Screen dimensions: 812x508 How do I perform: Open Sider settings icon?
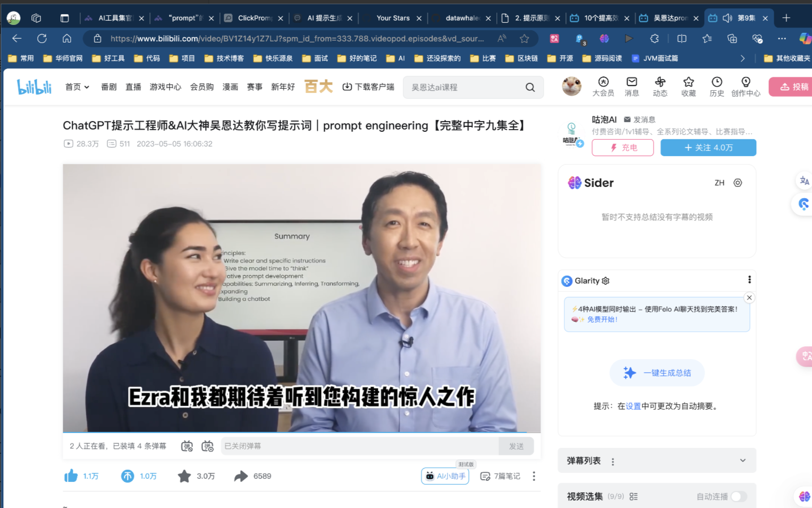point(738,183)
